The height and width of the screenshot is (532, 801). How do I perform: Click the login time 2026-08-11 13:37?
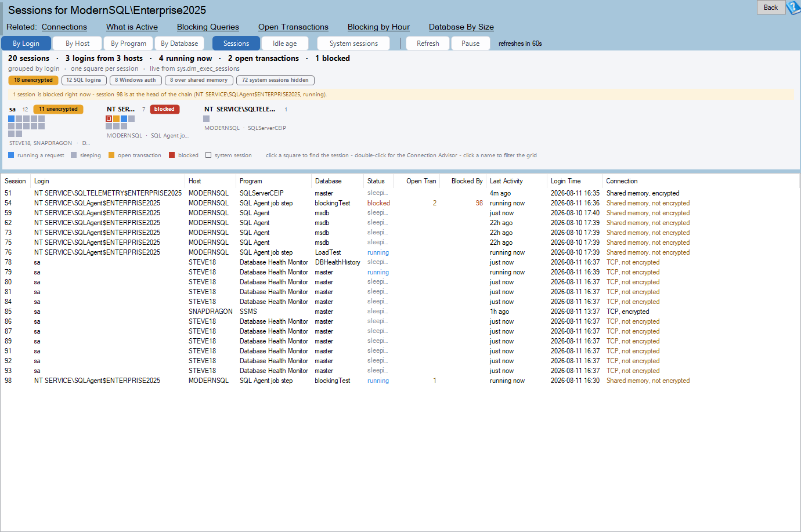(x=575, y=312)
